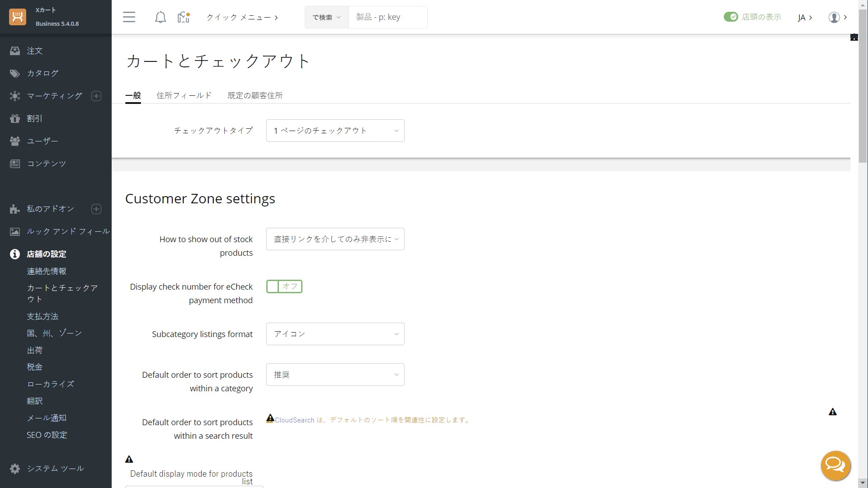Toggle Display check number for eCheck switch
Screen dimensions: 868x488
tap(284, 286)
